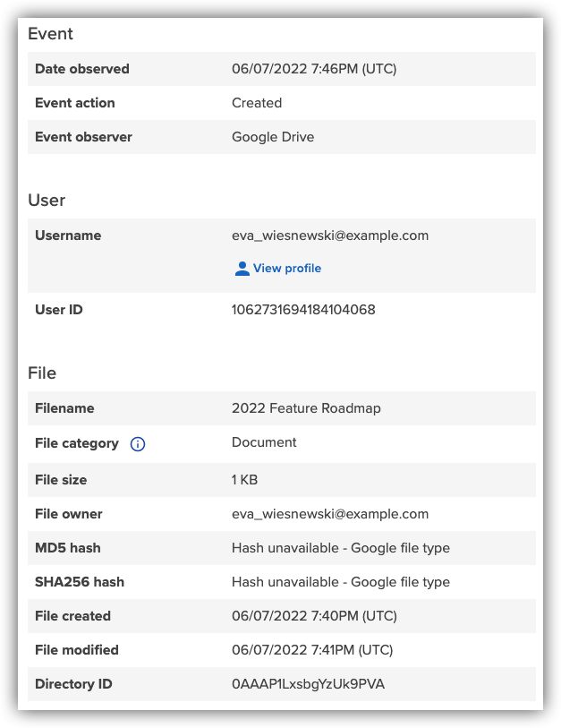Click the SHA256 hash row
Viewport: 561px width, 728px height.
click(x=340, y=581)
